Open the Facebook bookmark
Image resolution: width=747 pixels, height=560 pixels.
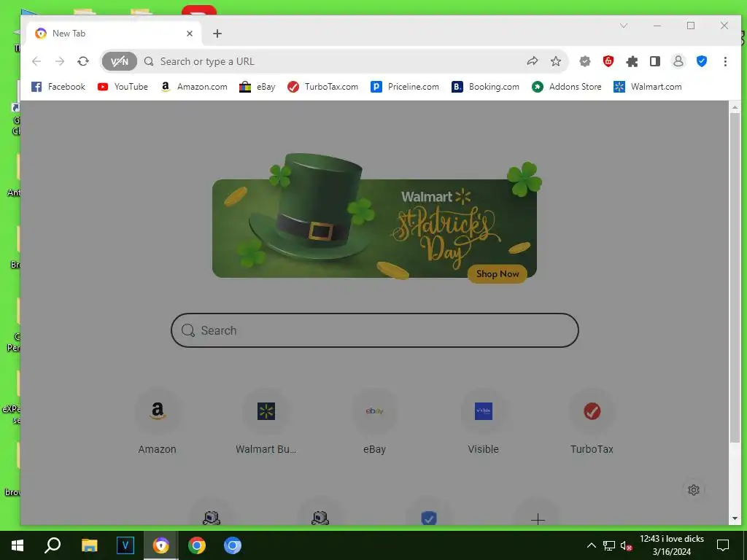[x=58, y=87]
